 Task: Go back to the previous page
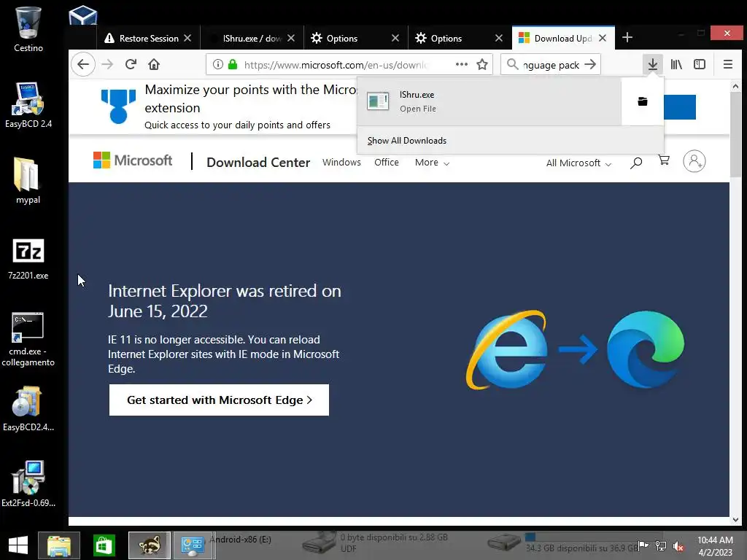click(83, 64)
